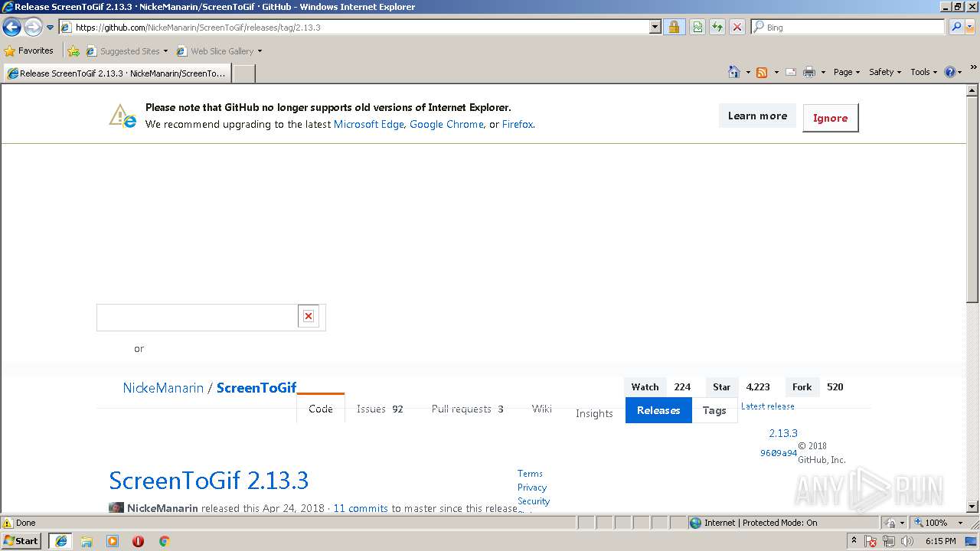Open the Terms link
Screen dimensions: 980x551
(x=530, y=474)
